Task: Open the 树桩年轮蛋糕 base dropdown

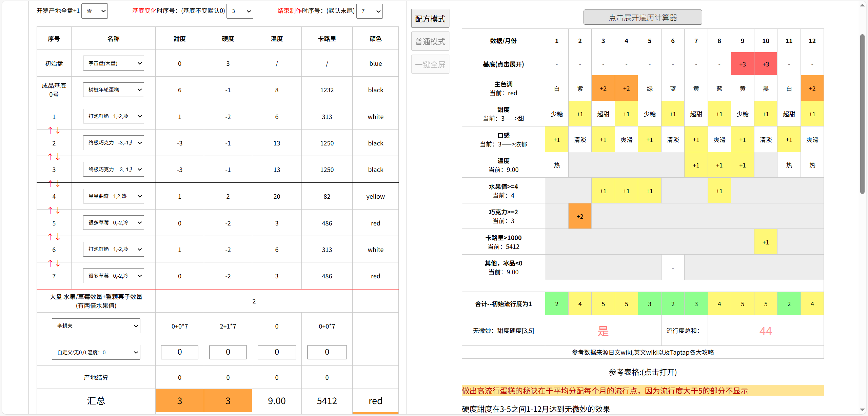Action: pyautogui.click(x=113, y=90)
